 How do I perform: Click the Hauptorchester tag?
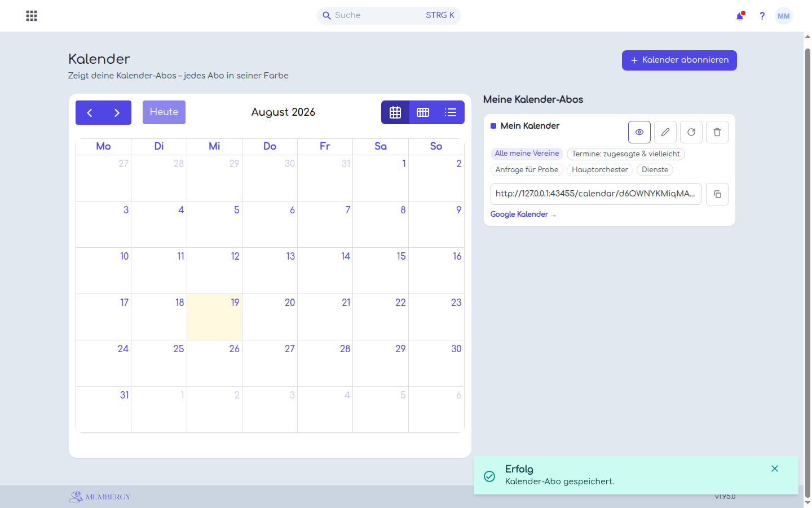pyautogui.click(x=600, y=170)
